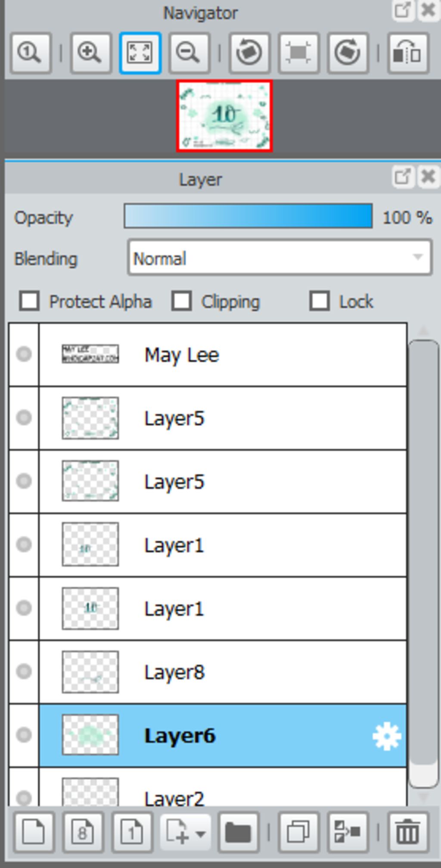Adjust the layer Opacity slider
This screenshot has height=868, width=441.
(x=248, y=216)
